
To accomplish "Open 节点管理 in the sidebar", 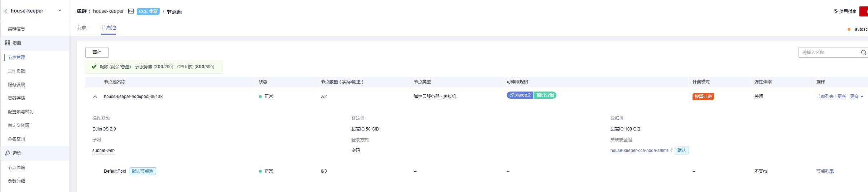I will tap(16, 57).
